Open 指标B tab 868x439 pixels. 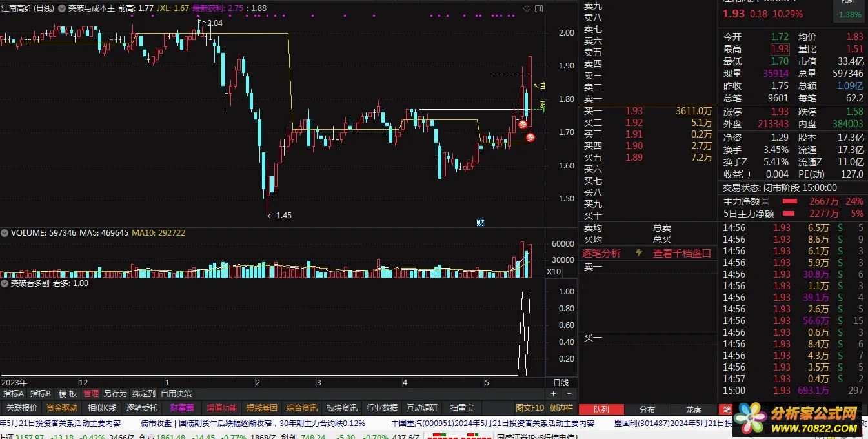[41, 393]
